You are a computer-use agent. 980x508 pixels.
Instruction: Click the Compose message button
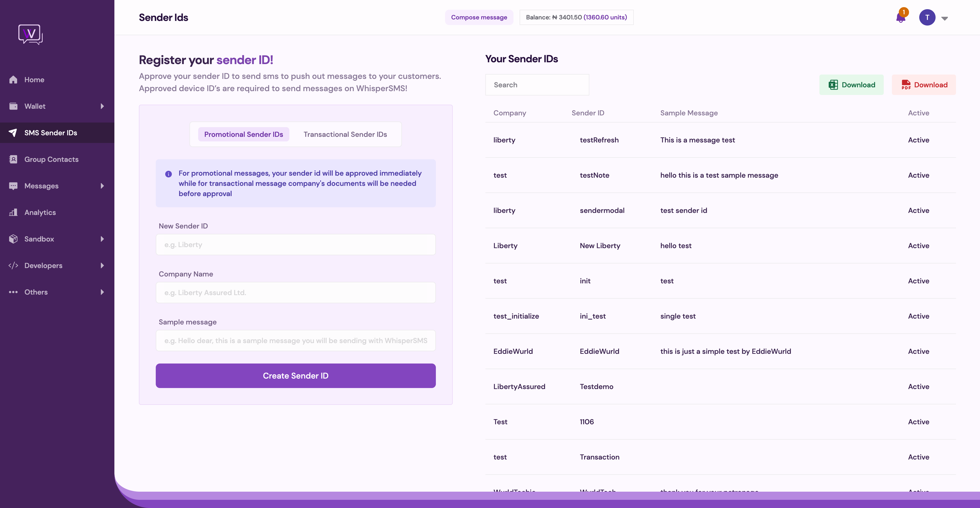479,17
